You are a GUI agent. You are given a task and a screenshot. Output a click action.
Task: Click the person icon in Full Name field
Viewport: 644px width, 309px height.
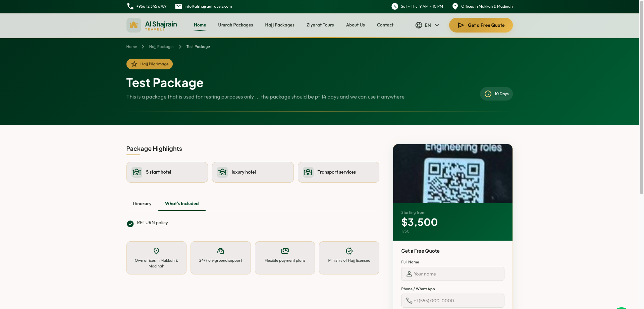point(409,274)
